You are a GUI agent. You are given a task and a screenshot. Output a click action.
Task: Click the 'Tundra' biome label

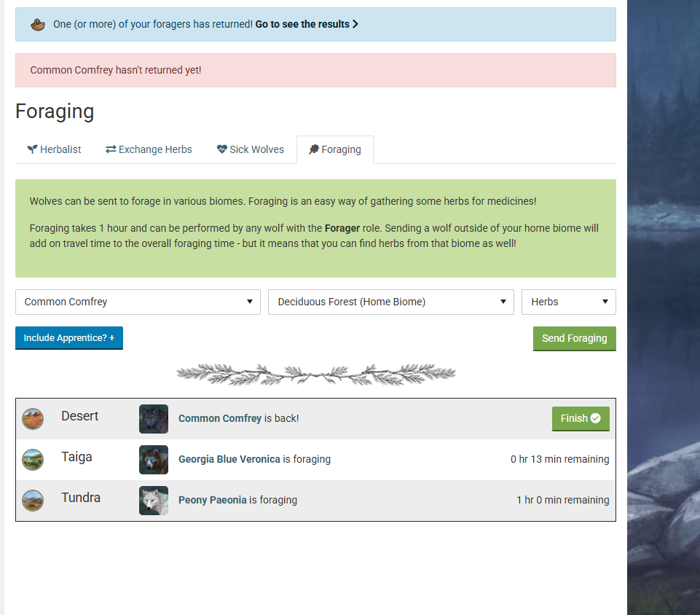pos(81,498)
